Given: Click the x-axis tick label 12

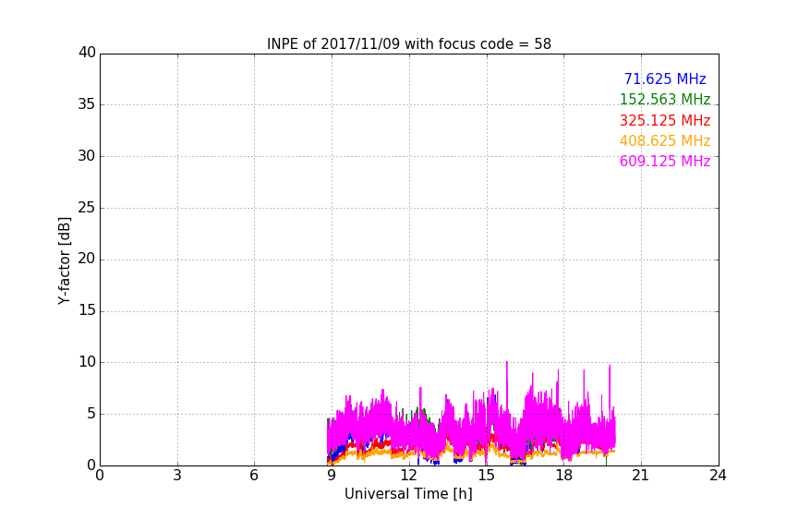Looking at the screenshot, I should [409, 476].
